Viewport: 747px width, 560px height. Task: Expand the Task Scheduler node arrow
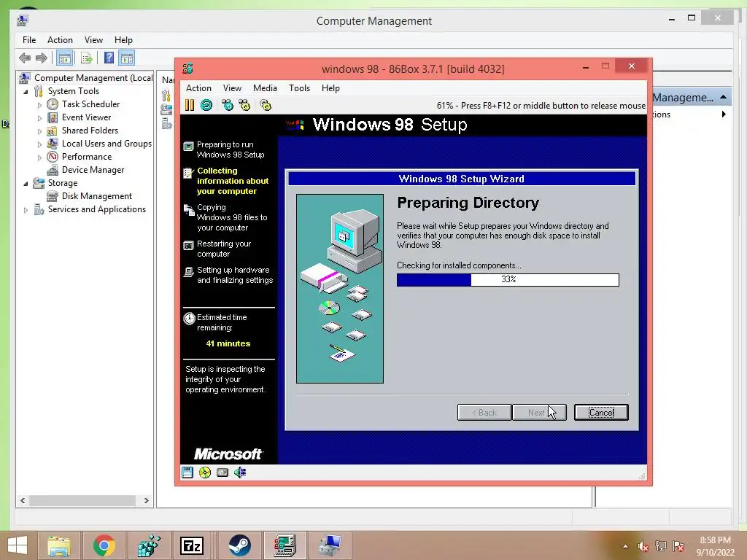pos(39,105)
